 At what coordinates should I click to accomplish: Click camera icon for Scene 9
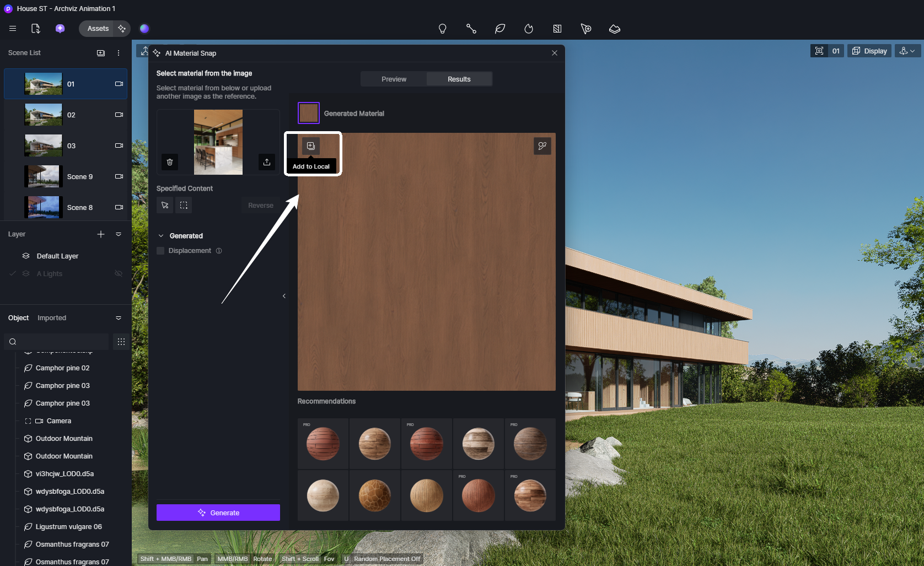click(x=119, y=176)
